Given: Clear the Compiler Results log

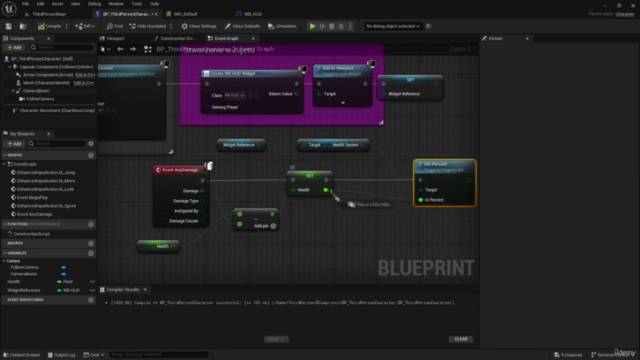Looking at the screenshot, I should point(461,339).
